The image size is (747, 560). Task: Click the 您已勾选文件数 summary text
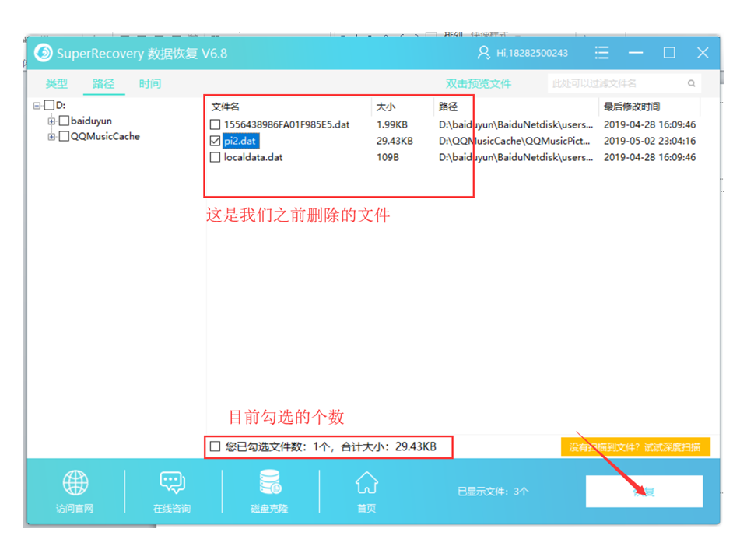point(331,446)
